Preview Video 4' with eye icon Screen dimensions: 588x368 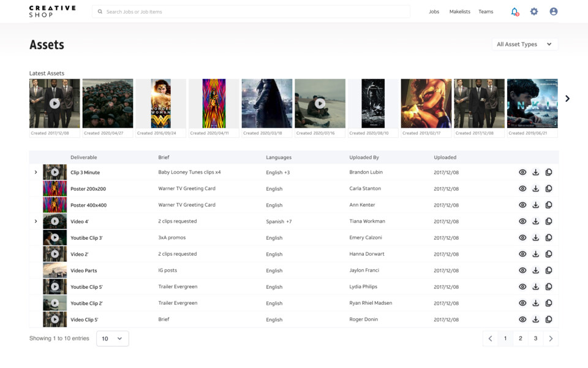[522, 221]
